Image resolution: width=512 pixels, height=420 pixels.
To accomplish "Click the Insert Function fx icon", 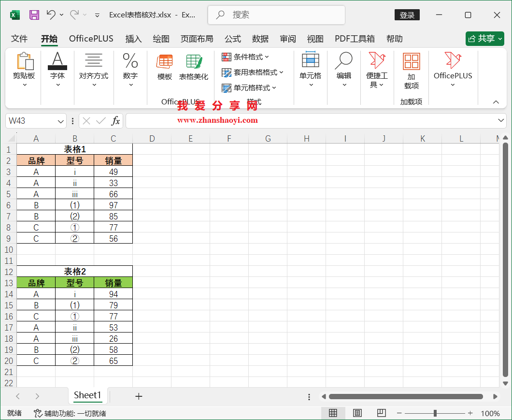I will 115,121.
